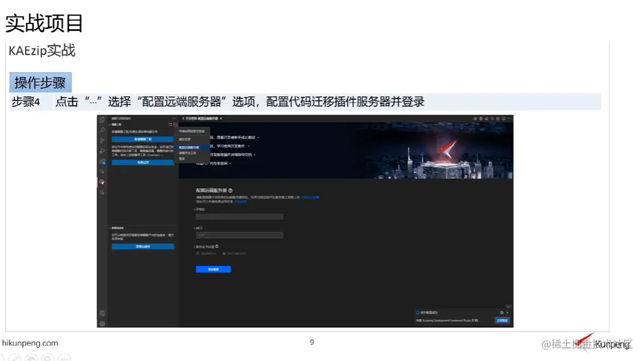Open the Accounts icon in activity bar
Viewport: 644px width, 361px height.
tap(102, 313)
